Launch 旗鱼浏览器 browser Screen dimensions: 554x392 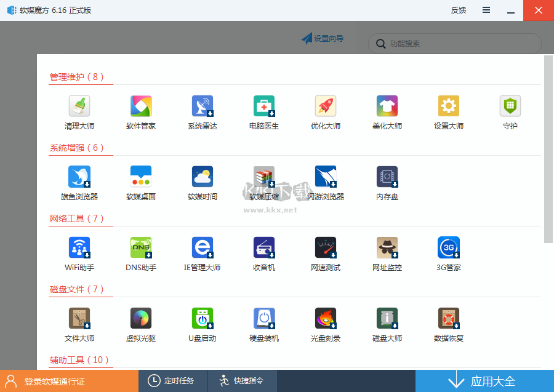79,183
